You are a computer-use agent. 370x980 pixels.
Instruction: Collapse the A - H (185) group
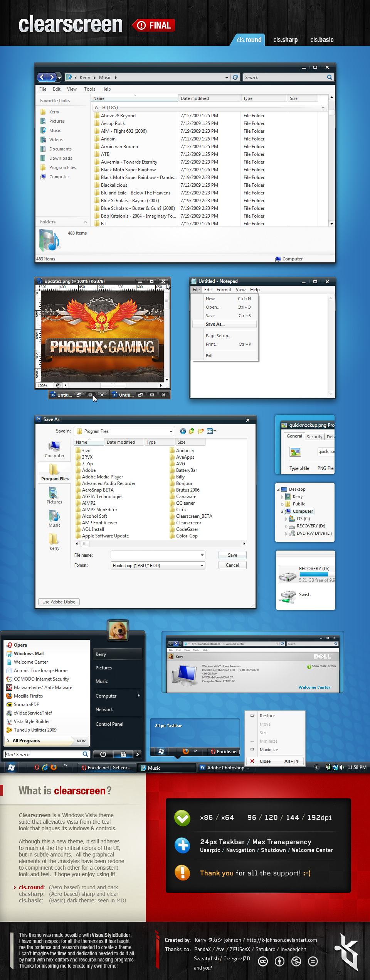(x=323, y=108)
